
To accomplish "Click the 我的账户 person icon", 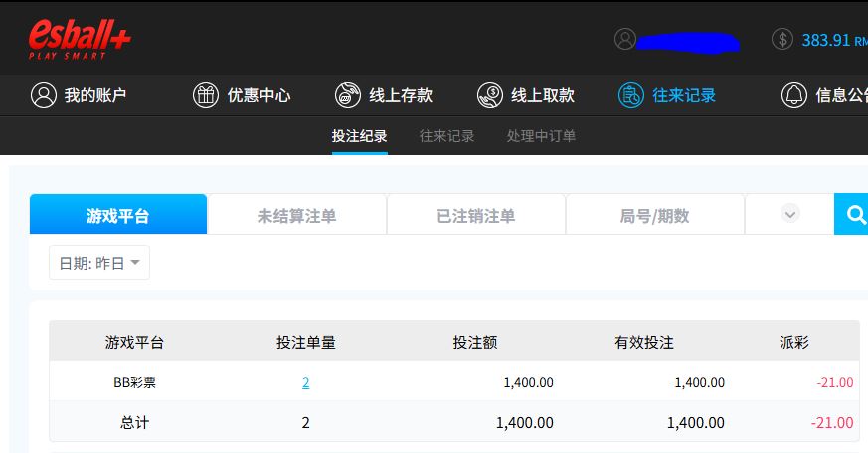I will point(43,95).
